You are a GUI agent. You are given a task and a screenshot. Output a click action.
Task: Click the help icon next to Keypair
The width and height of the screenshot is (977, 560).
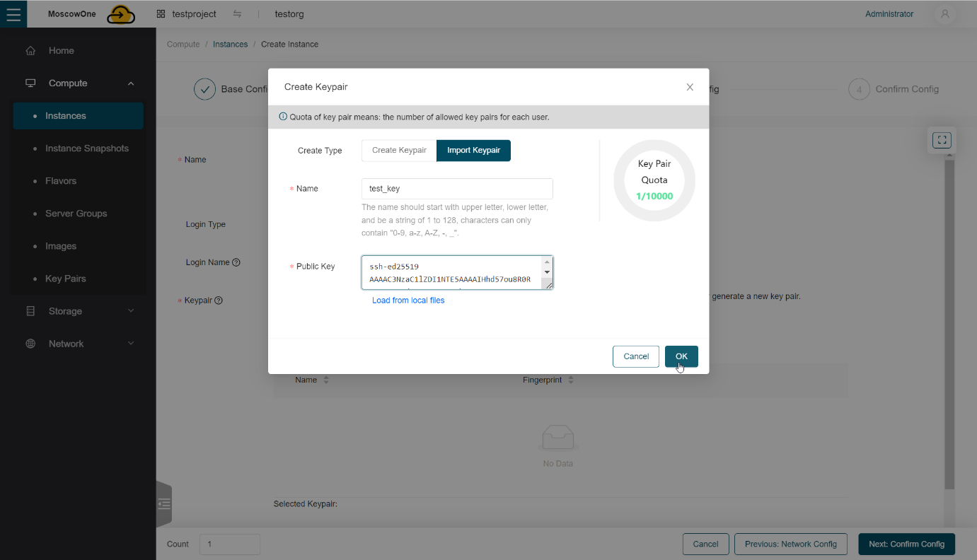pos(219,300)
